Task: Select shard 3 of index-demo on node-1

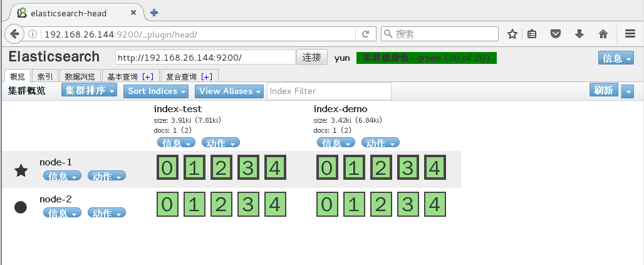Action: pyautogui.click(x=408, y=168)
